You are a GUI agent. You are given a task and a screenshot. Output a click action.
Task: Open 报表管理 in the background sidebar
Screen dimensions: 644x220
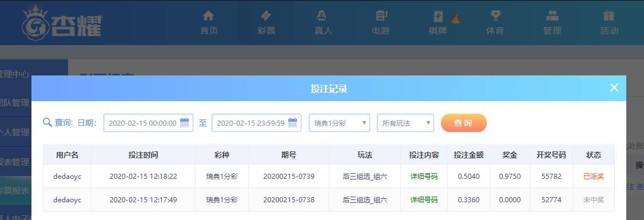click(x=15, y=162)
